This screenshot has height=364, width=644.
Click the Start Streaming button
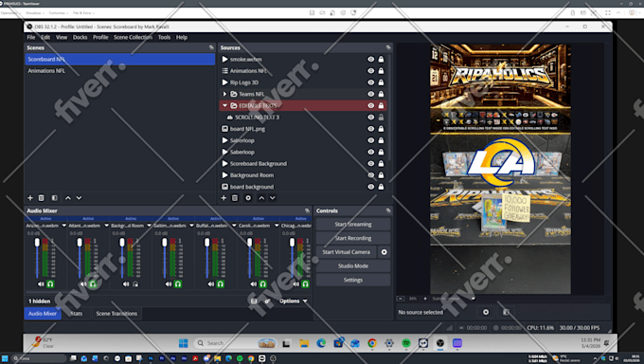[353, 224]
